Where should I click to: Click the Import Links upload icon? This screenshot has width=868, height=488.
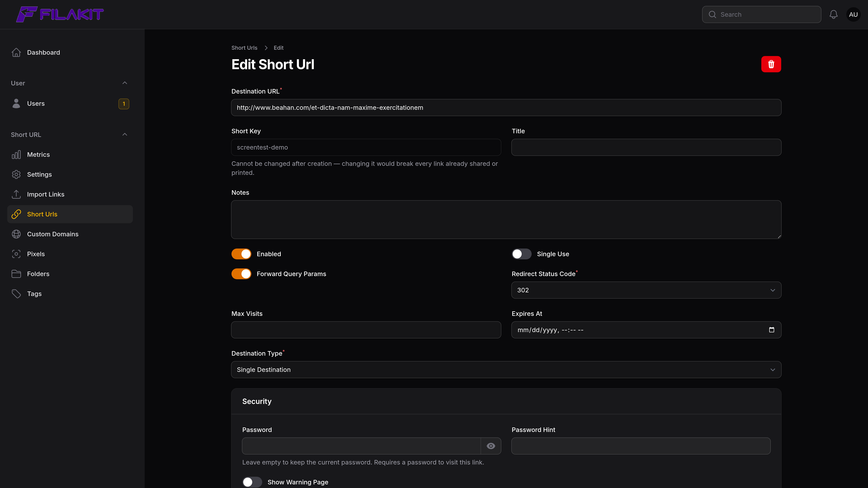tap(16, 194)
